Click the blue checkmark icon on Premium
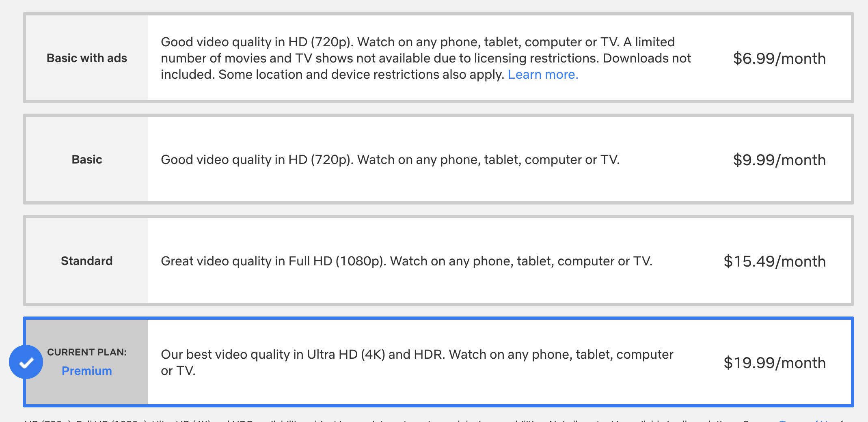 26,362
